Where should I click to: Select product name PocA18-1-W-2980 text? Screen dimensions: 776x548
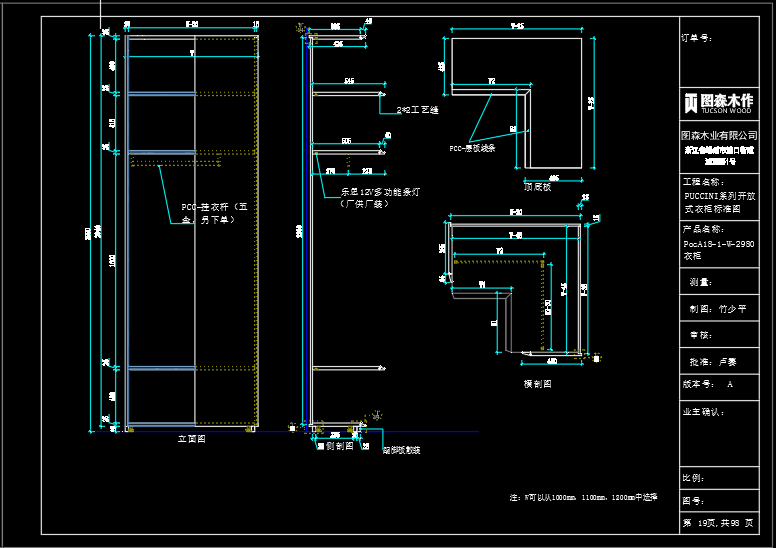[718, 243]
